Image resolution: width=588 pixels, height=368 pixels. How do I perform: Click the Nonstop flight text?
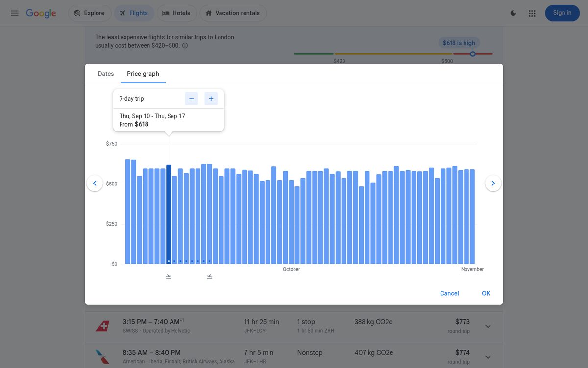310,352
